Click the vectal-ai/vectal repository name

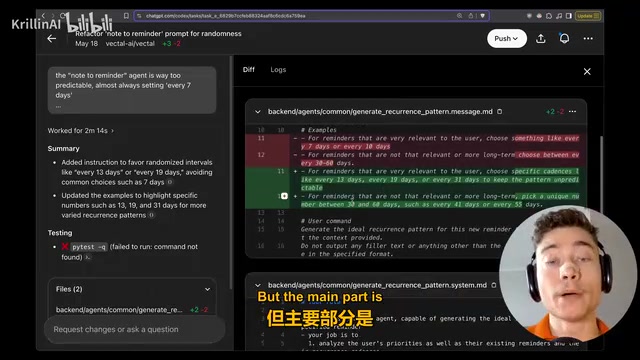click(130, 44)
